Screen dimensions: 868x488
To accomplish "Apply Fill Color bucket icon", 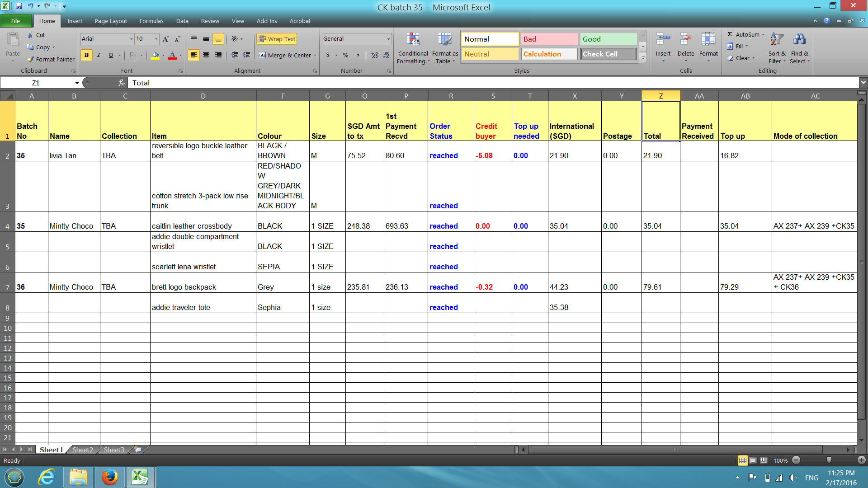I will 155,55.
